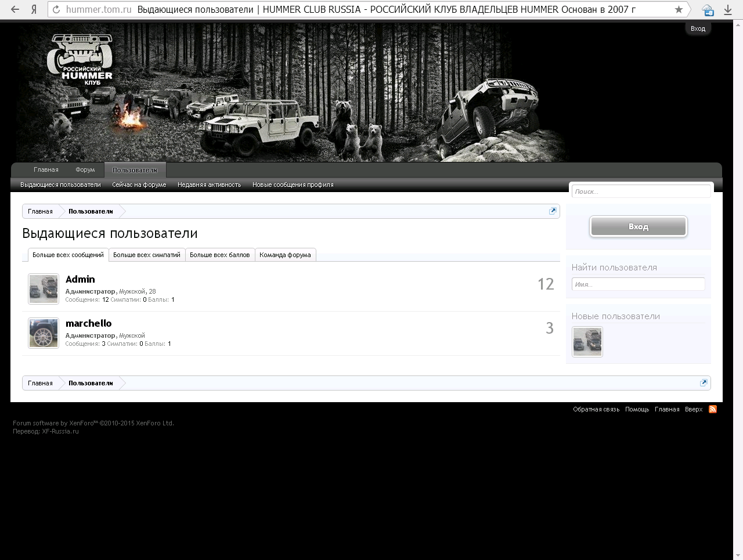Click Пользователи in the bottom breadcrumb
Screen dimensions: 743x560
[91, 383]
